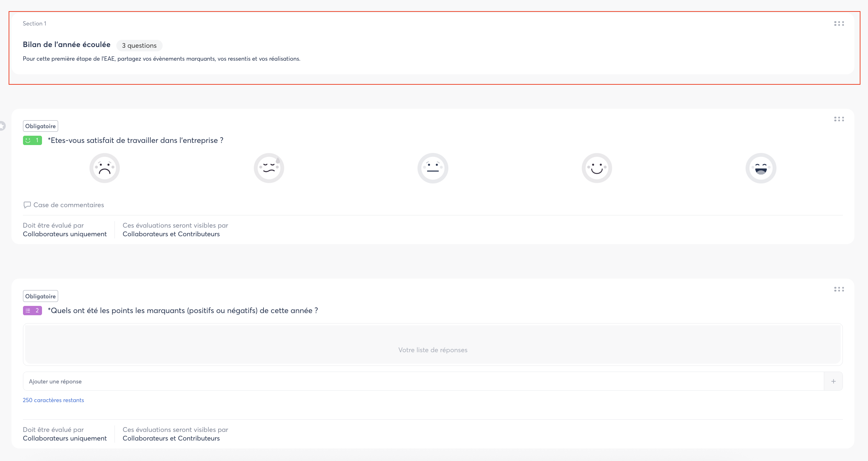Click the purple list badge for question 2
The height and width of the screenshot is (461, 868).
tap(32, 311)
